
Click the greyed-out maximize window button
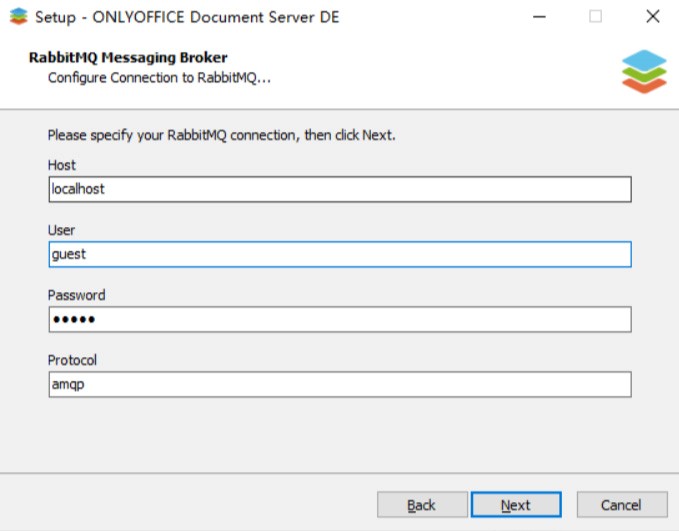[x=595, y=16]
